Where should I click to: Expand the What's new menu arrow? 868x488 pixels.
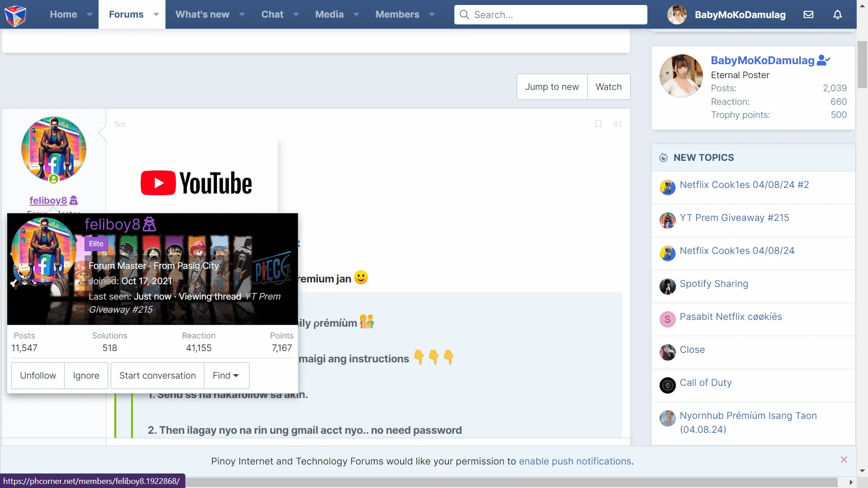point(242,14)
